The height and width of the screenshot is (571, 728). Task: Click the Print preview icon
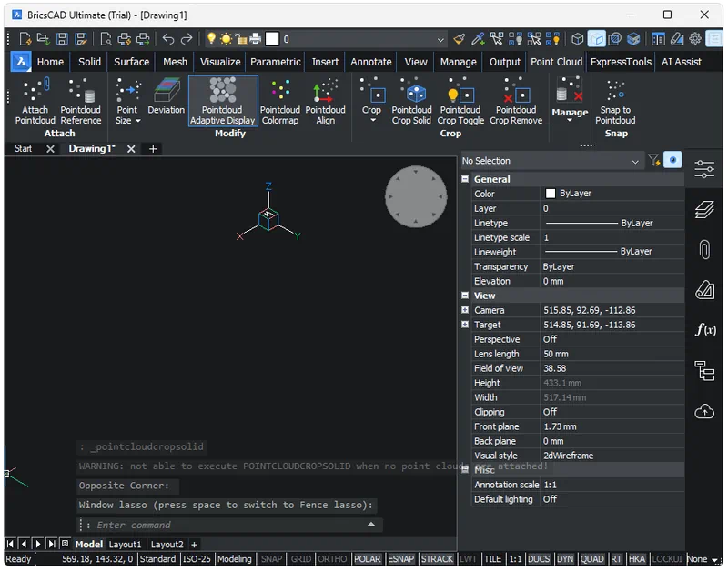click(106, 39)
